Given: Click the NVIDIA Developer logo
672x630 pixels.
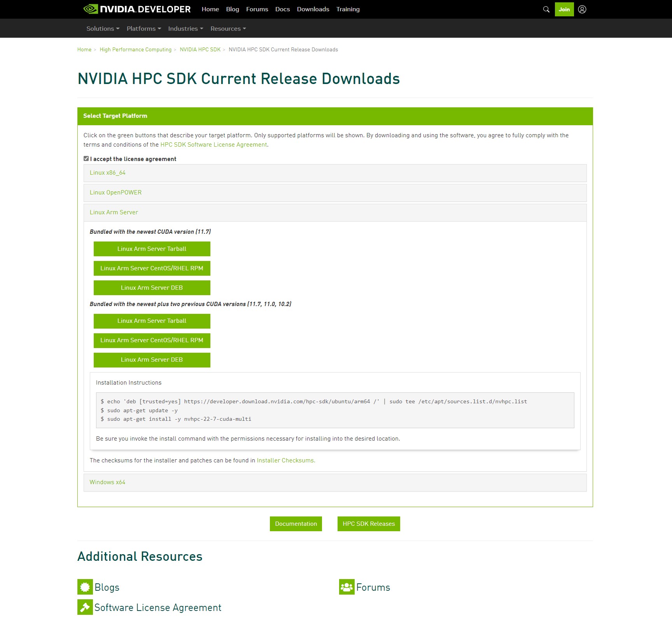Looking at the screenshot, I should click(137, 9).
